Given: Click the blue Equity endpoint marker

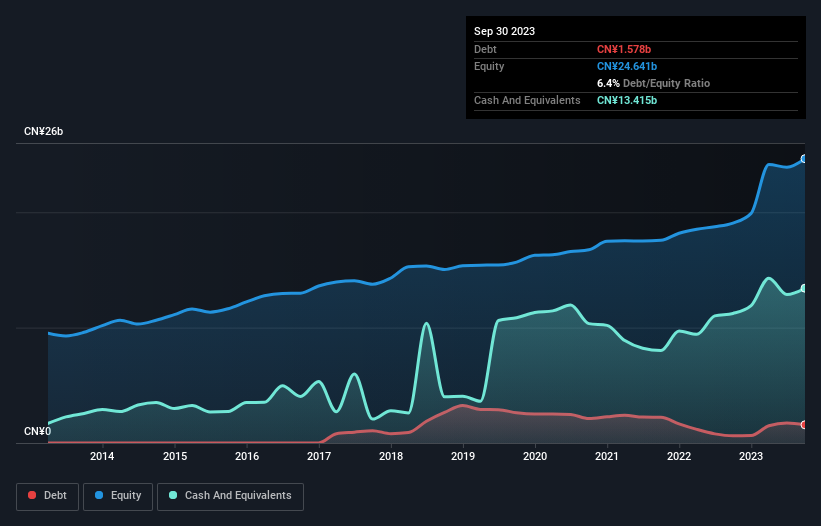Looking at the screenshot, I should pyautogui.click(x=804, y=159).
